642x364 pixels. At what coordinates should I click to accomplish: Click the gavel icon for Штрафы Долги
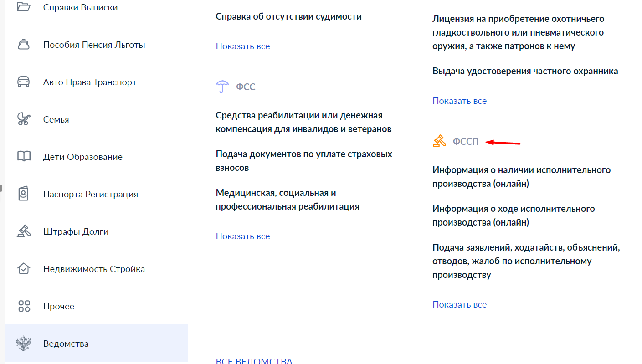coord(23,231)
